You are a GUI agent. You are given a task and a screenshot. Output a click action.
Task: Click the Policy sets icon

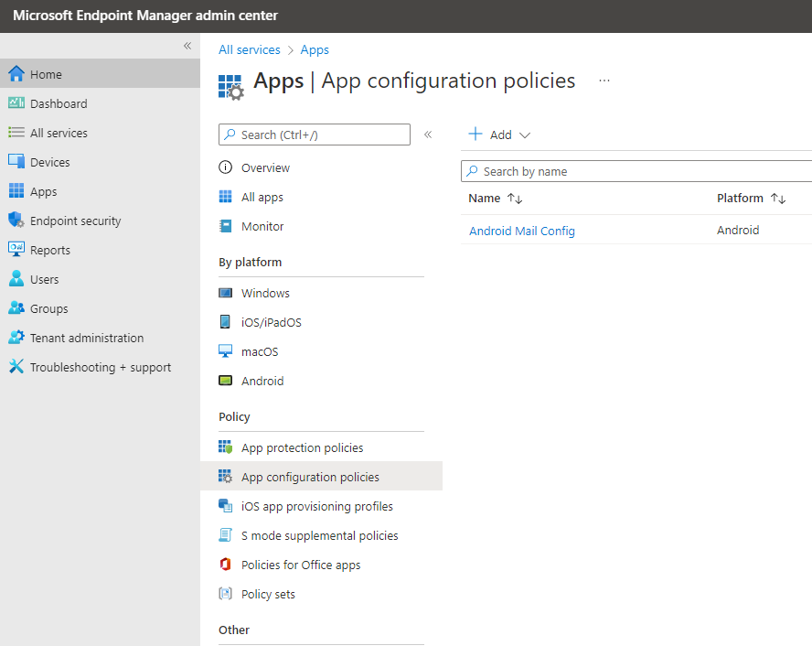click(x=225, y=594)
